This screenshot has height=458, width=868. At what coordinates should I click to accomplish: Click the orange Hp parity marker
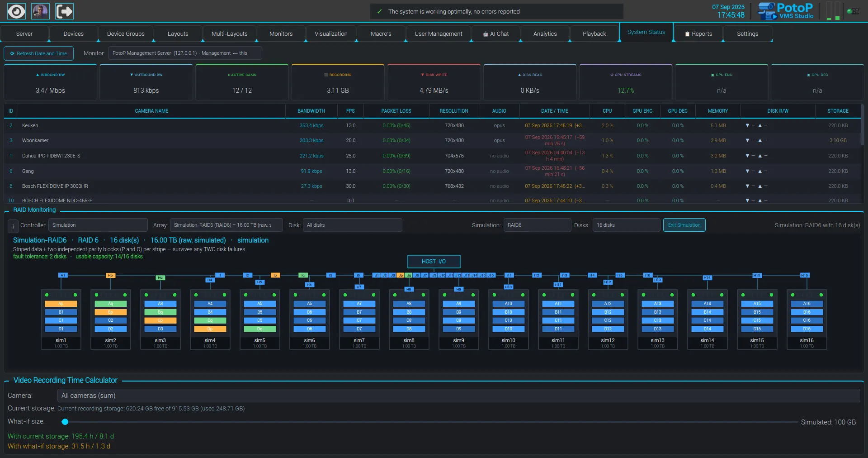(x=110, y=275)
